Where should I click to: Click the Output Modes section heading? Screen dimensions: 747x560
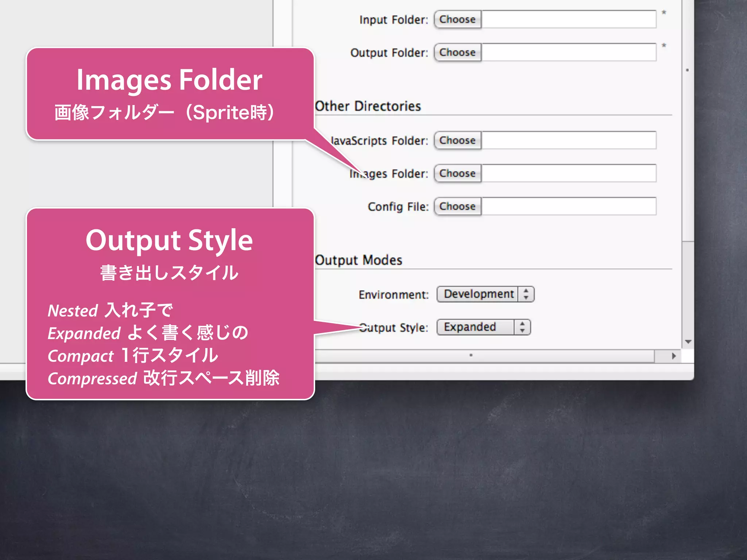(x=359, y=260)
